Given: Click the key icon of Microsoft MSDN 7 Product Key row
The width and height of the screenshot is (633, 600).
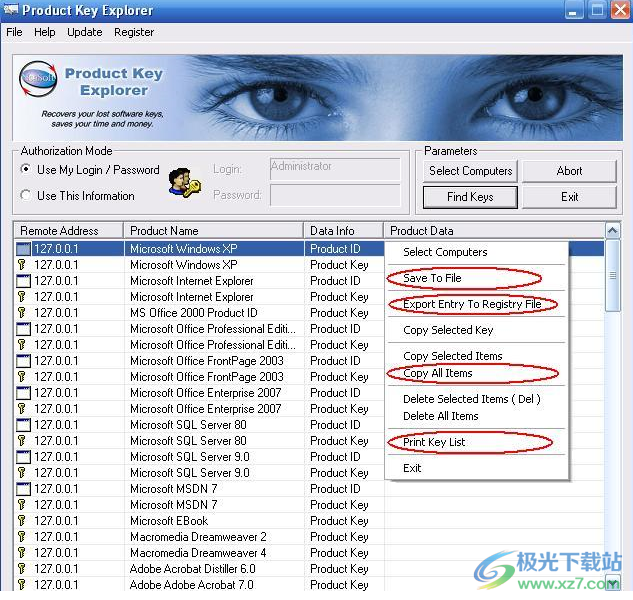Looking at the screenshot, I should click(22, 505).
